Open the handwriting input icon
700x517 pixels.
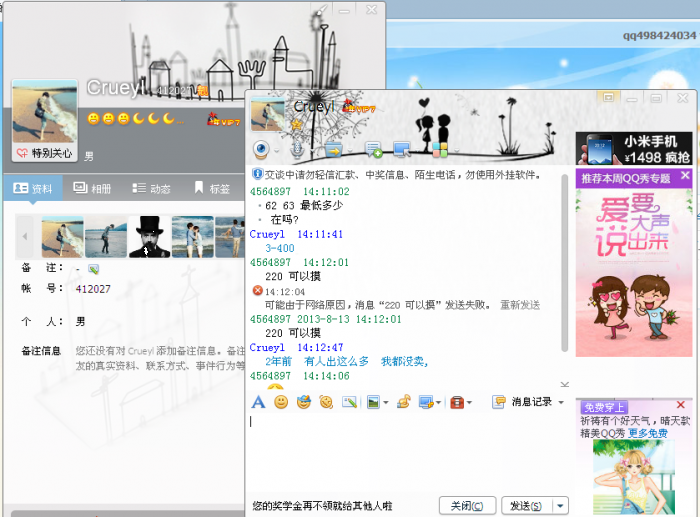pos(349,402)
